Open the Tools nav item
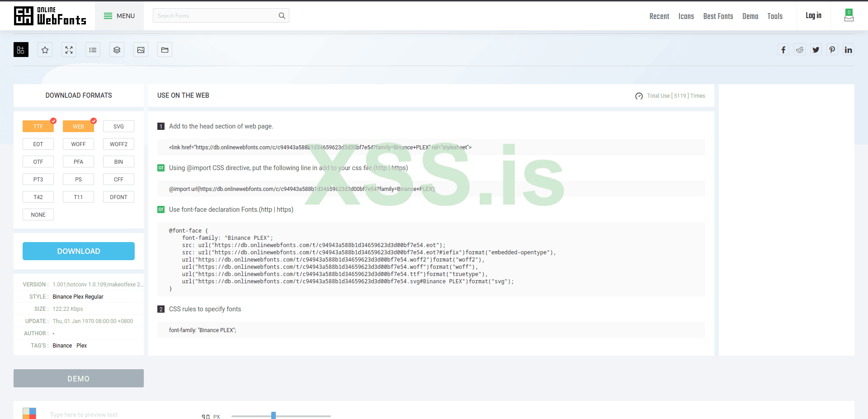Image resolution: width=868 pixels, height=419 pixels. click(x=775, y=16)
